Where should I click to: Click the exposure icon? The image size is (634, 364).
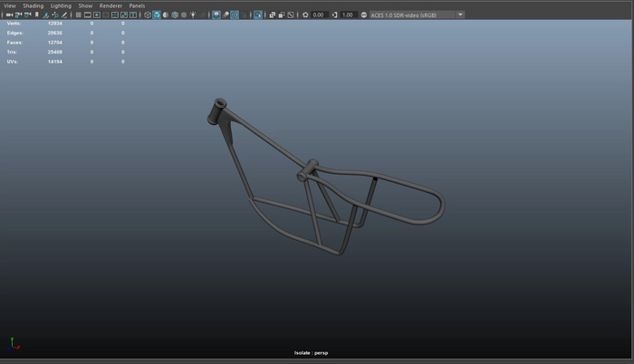point(305,15)
